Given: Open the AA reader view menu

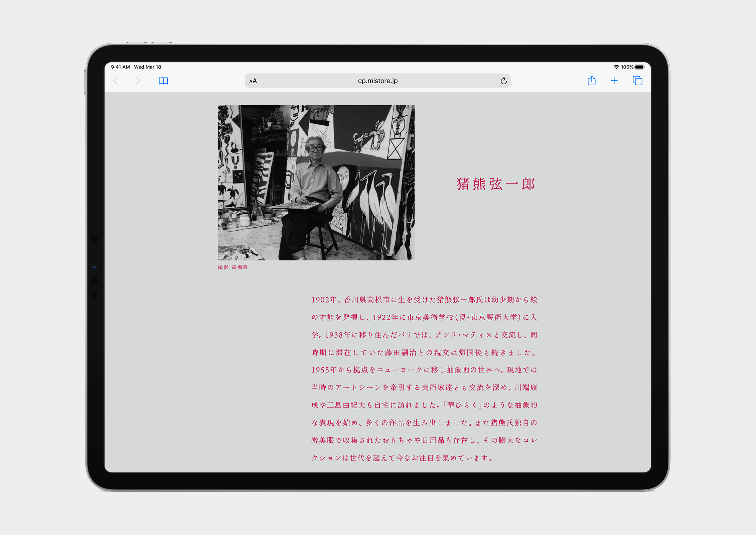Looking at the screenshot, I should 253,81.
